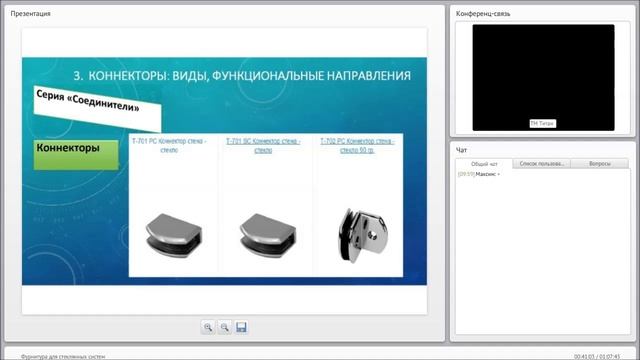Click the Конференц-связь panel title

pyautogui.click(x=483, y=13)
